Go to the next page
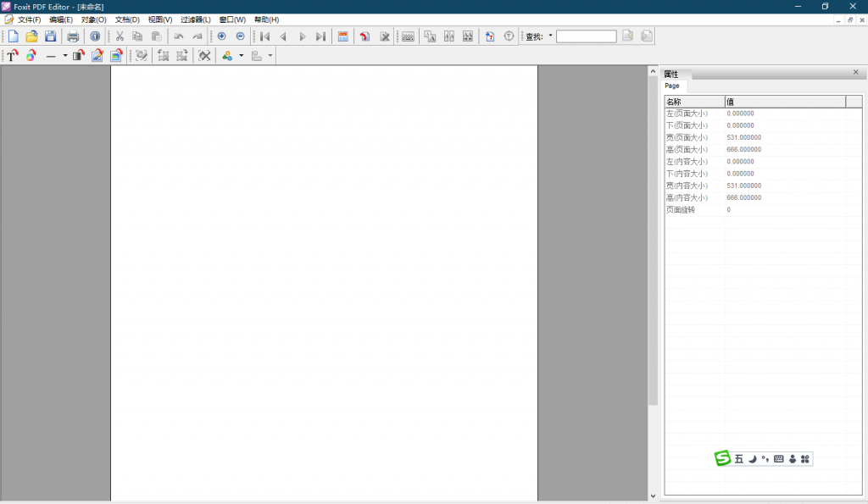868x504 pixels. (x=303, y=36)
